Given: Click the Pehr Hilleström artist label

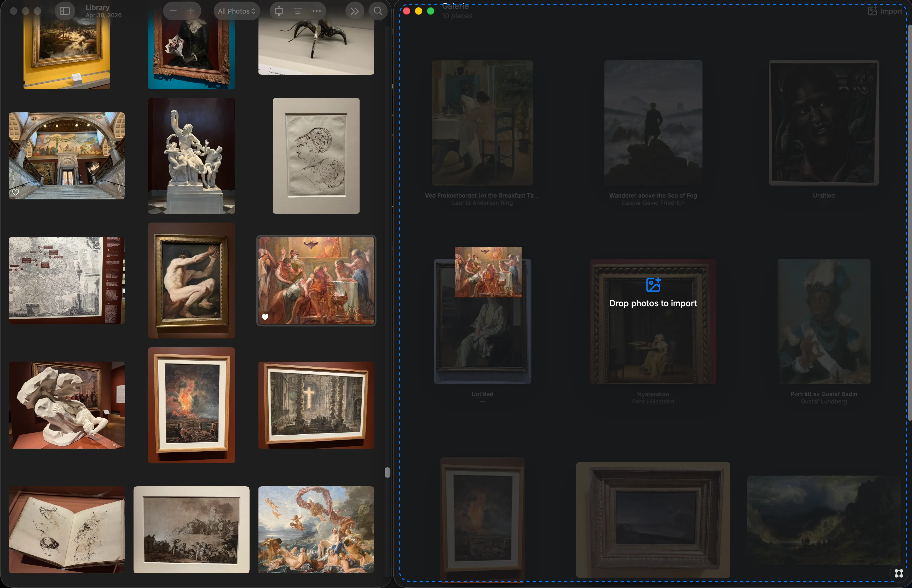Looking at the screenshot, I should coord(653,402).
